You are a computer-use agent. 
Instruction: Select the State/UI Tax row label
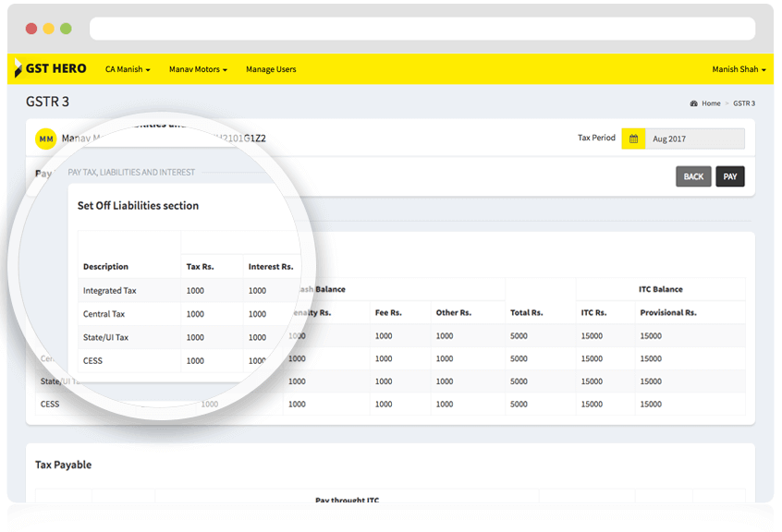coord(105,337)
